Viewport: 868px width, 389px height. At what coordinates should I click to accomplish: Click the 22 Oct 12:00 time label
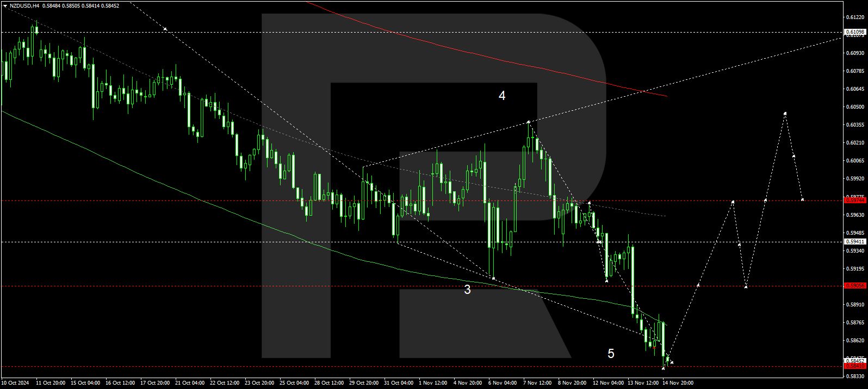(x=225, y=383)
